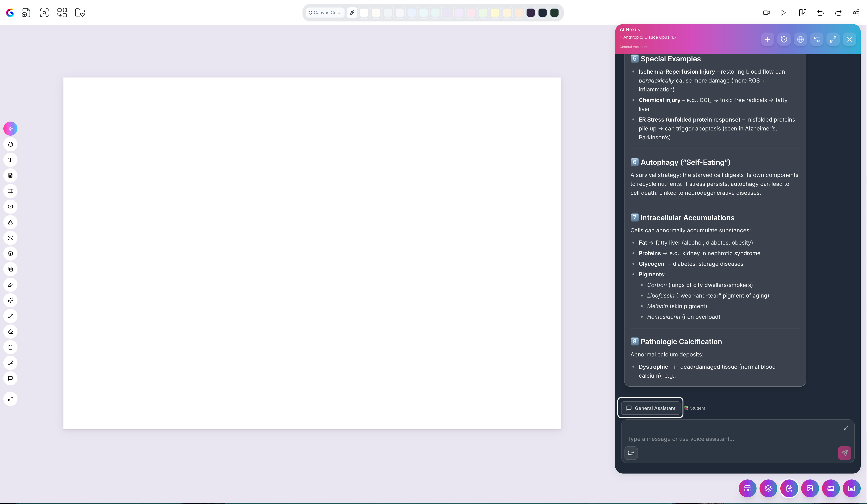Select the Text tool
867x504 pixels.
10,160
